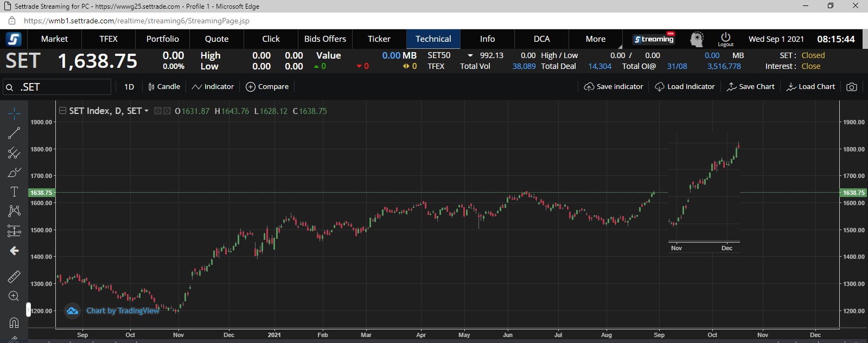
Task: Open the Info tab
Action: pos(488,39)
